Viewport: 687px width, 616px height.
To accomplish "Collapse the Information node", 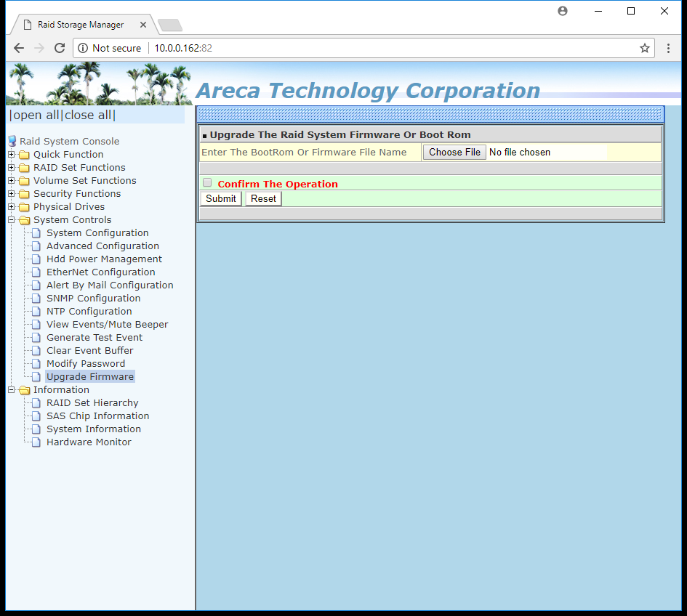I will (12, 389).
